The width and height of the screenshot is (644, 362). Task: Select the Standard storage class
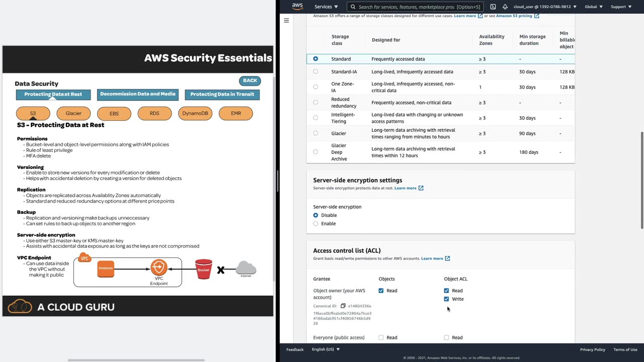coord(315,59)
